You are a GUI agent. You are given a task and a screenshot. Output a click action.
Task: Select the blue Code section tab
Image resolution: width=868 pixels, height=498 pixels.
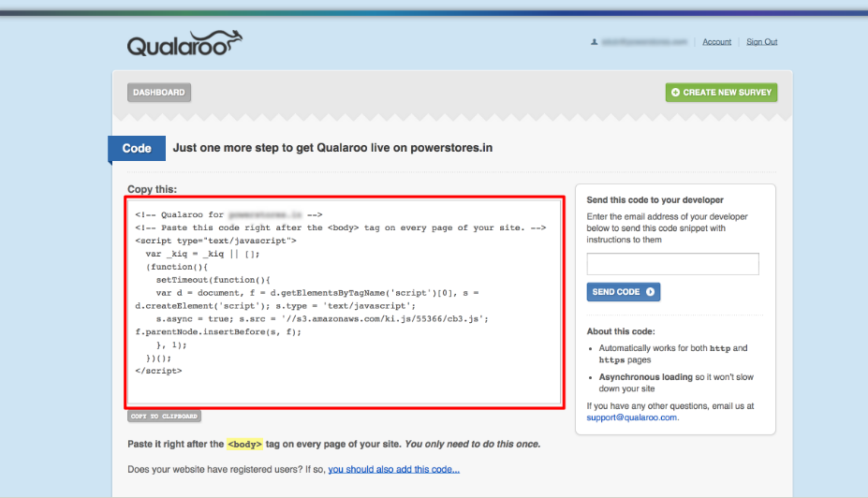tap(137, 148)
